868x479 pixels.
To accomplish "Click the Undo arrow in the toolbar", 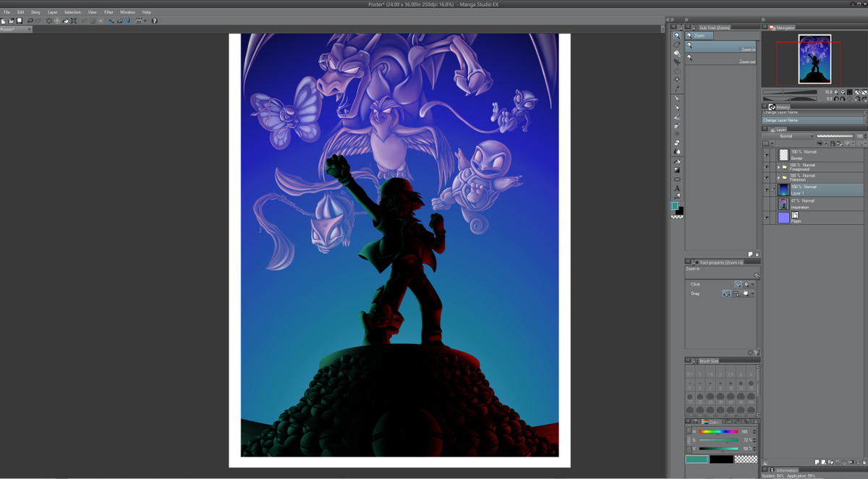I will [x=30, y=21].
